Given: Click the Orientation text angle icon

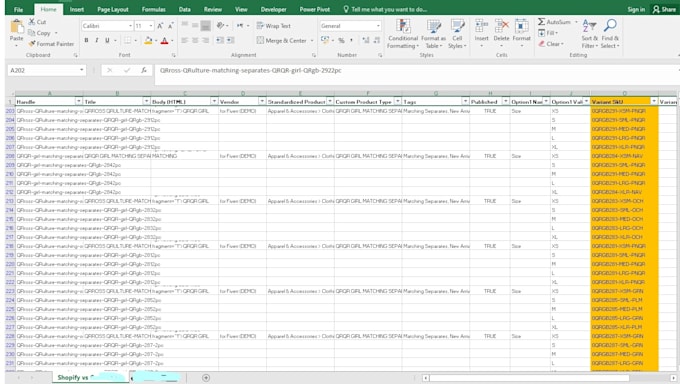Looking at the screenshot, I should 220,26.
